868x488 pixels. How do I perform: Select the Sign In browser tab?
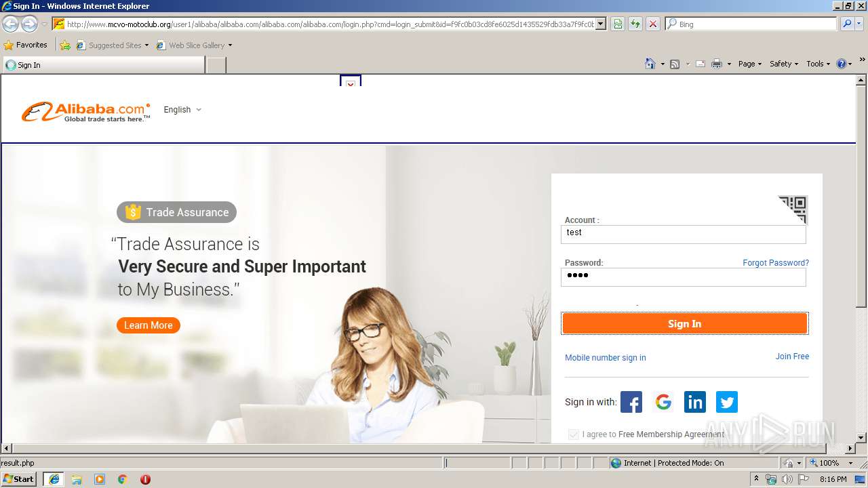pyautogui.click(x=103, y=65)
